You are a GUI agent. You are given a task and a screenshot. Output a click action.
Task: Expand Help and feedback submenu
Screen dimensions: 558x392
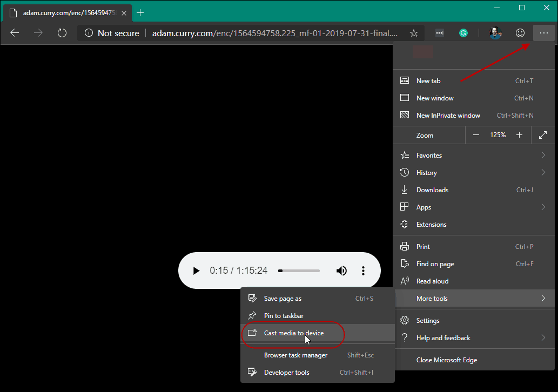coord(474,338)
